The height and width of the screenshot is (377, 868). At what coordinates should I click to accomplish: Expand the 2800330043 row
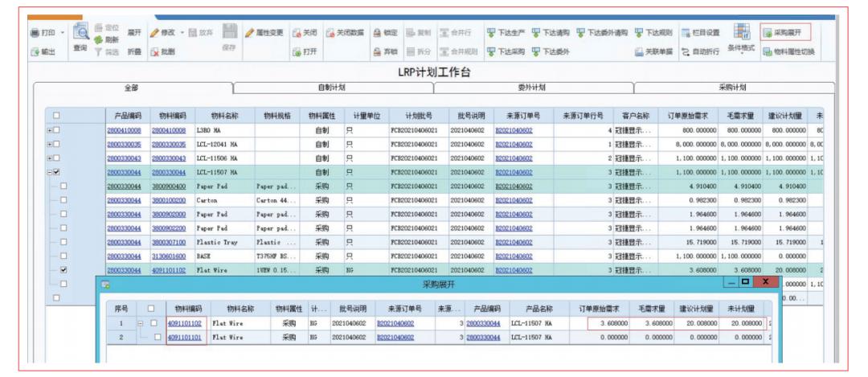(49, 158)
